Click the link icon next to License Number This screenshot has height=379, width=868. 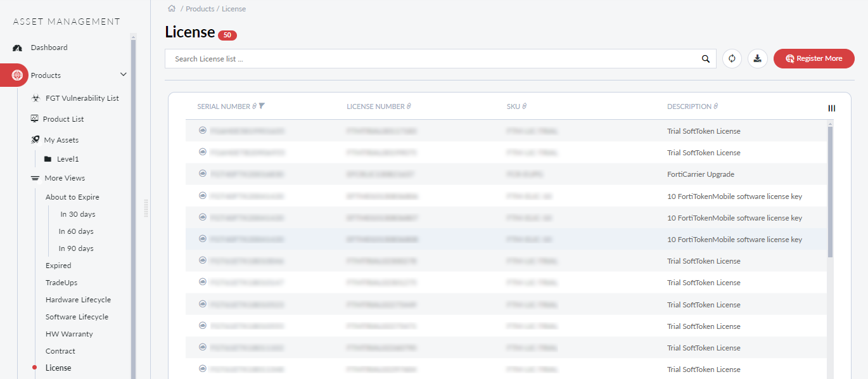409,106
